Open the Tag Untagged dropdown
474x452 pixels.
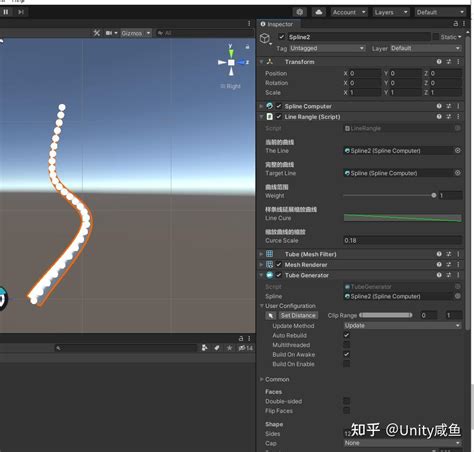click(x=327, y=48)
